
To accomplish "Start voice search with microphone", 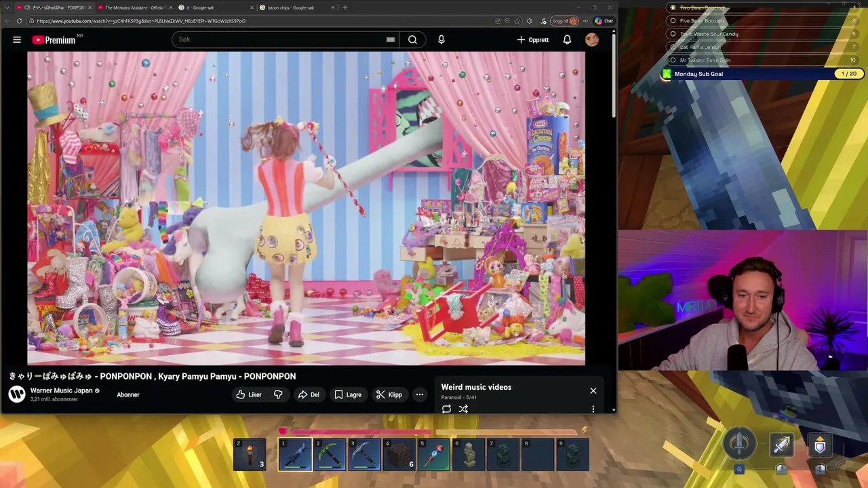I will pos(441,40).
